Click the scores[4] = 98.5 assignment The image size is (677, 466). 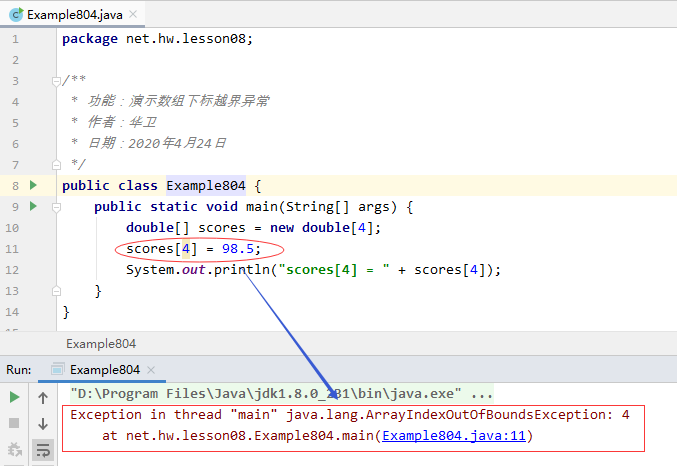click(193, 249)
